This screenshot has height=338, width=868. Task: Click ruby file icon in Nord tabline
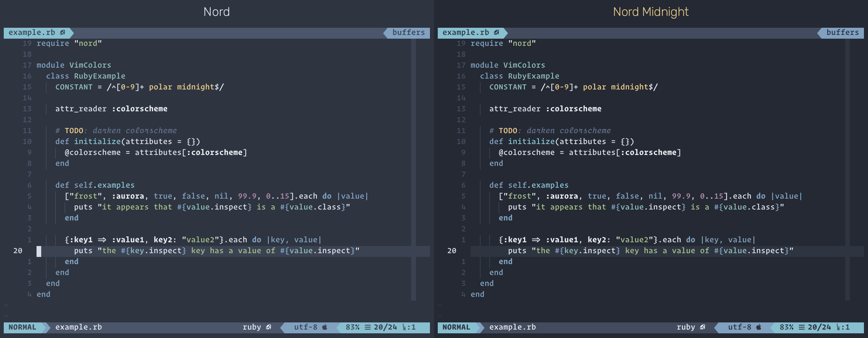click(62, 33)
